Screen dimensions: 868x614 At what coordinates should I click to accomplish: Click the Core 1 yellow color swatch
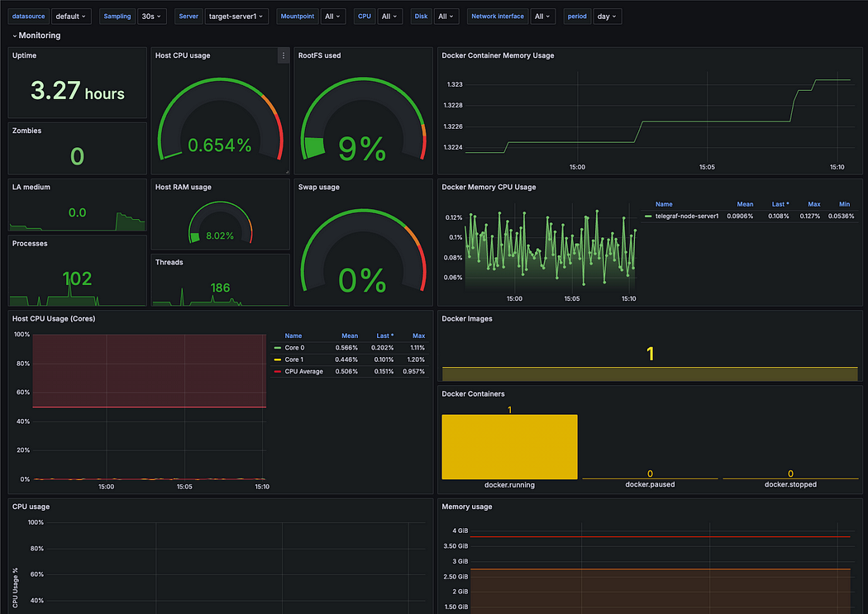click(277, 359)
